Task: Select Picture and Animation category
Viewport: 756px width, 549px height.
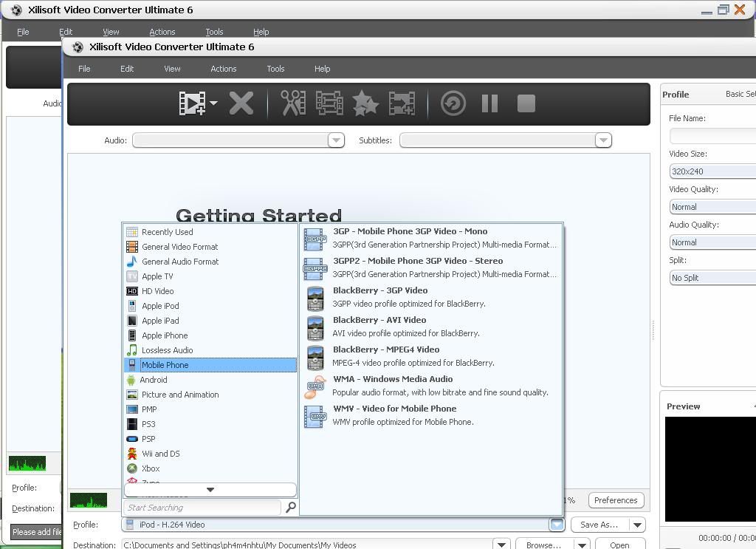Action: point(210,395)
